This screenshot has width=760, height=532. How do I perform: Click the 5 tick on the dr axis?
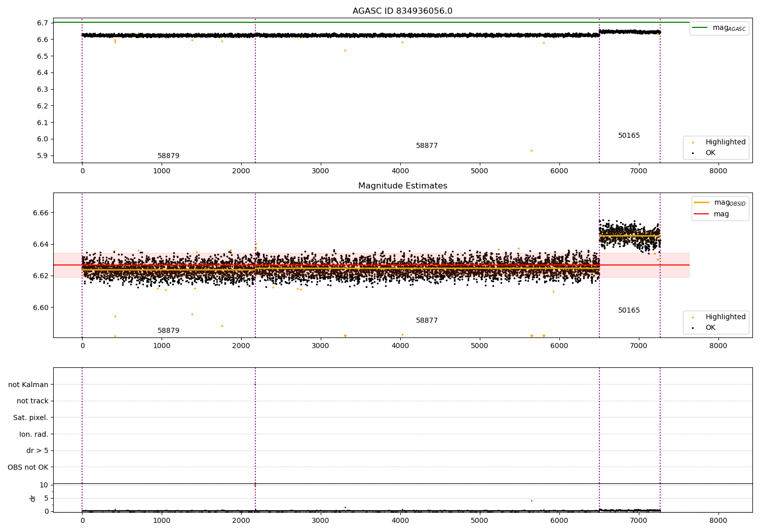[46, 498]
